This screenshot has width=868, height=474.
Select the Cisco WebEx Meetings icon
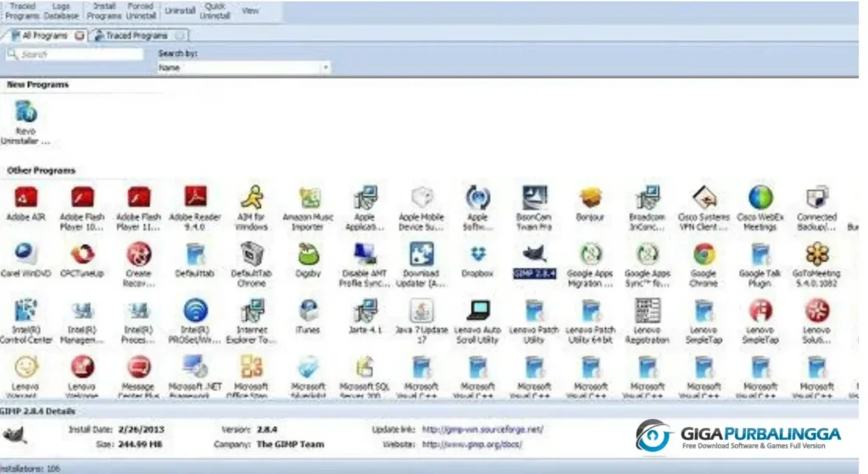coord(760,198)
